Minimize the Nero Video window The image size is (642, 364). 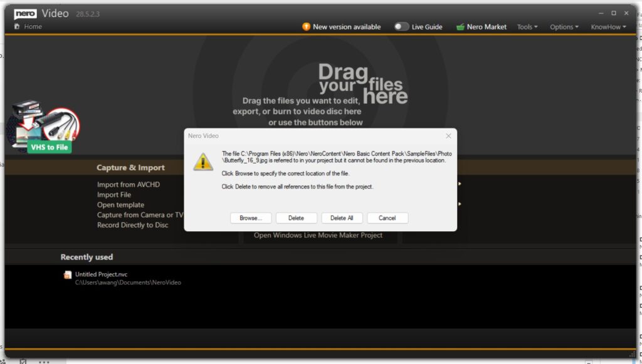tap(601, 14)
